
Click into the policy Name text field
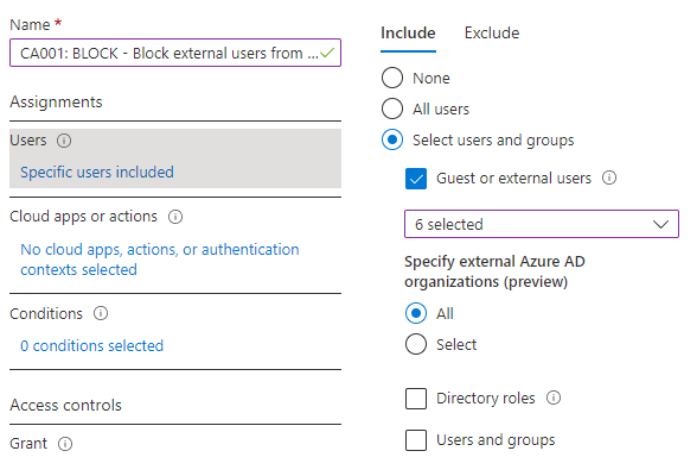pos(165,53)
